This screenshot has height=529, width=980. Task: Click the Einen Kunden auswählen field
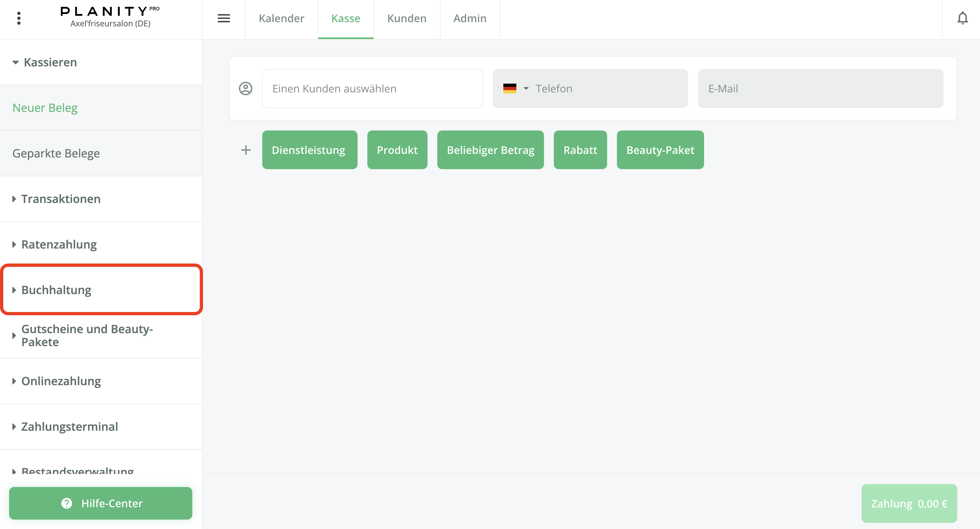pos(372,88)
